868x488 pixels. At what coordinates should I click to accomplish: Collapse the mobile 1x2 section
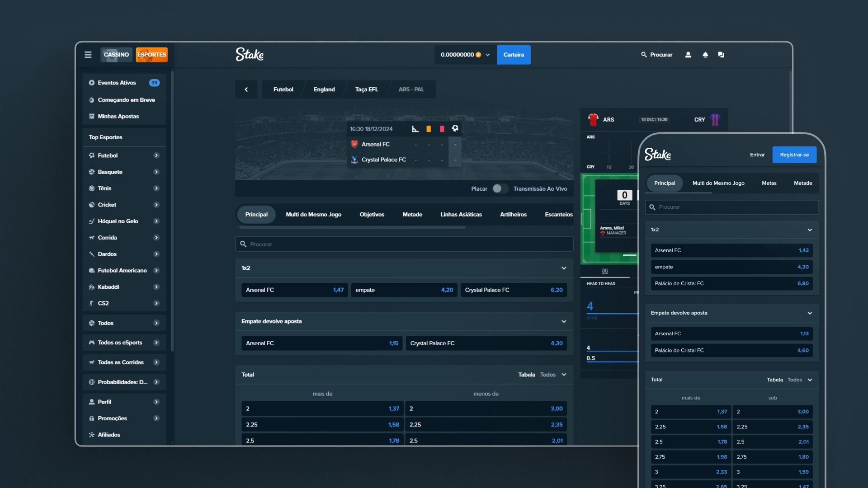810,230
